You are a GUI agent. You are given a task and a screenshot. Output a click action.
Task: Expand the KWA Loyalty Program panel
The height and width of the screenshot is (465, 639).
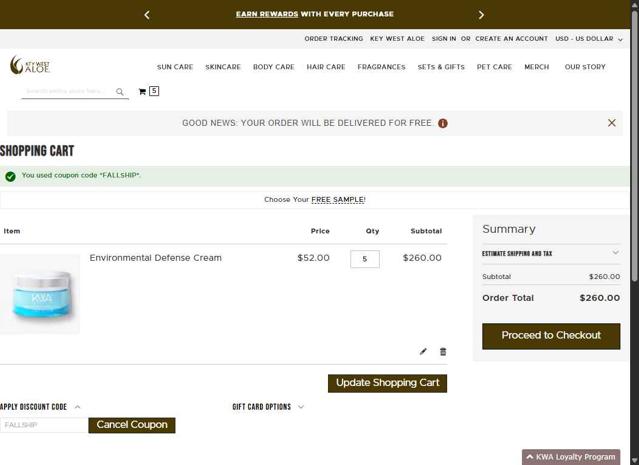click(x=571, y=457)
